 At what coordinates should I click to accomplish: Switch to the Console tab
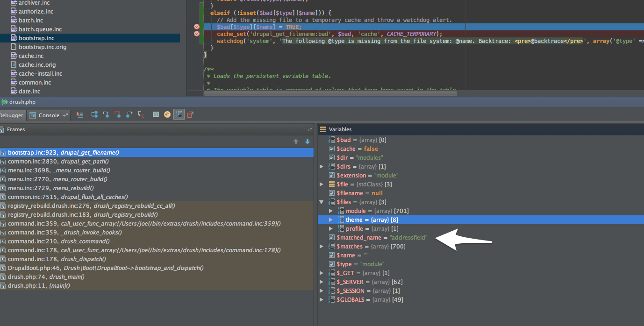click(49, 115)
